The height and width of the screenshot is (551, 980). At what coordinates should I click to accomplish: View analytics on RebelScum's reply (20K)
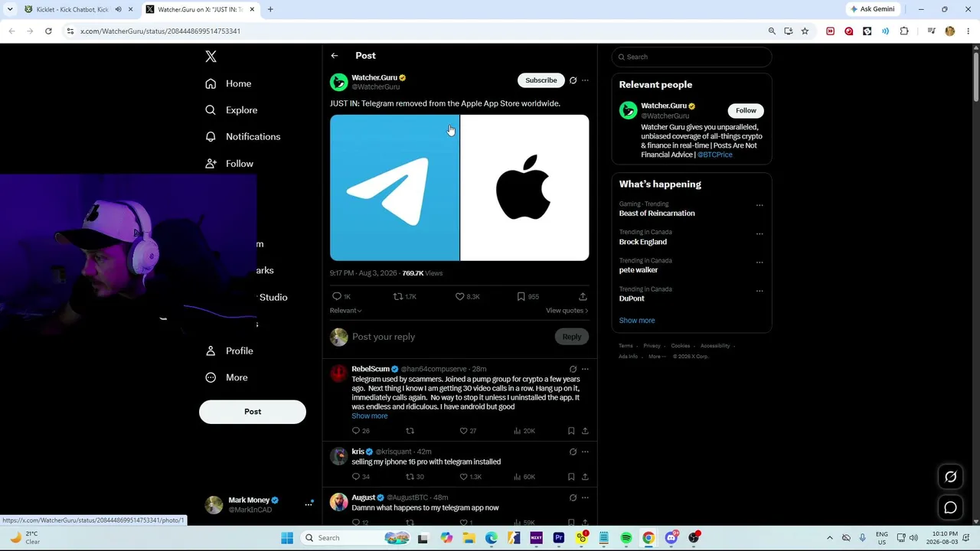pos(524,431)
